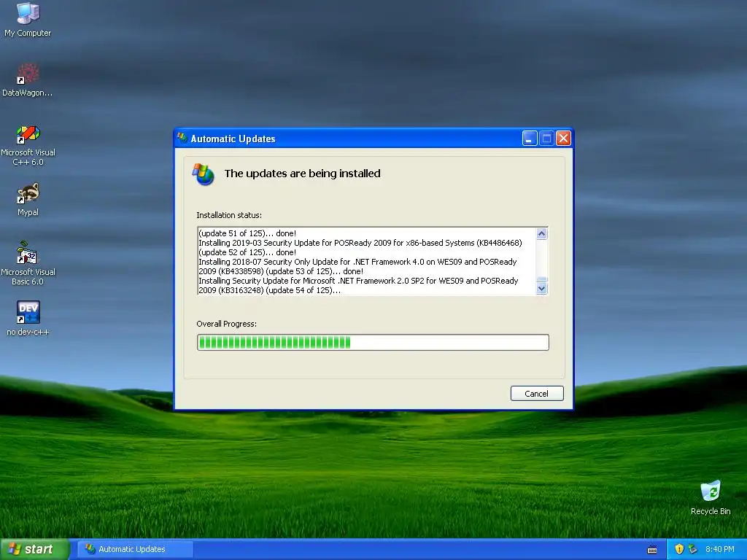
Task: Click the line '(update 52 of 125)... done!'
Action: (247, 252)
